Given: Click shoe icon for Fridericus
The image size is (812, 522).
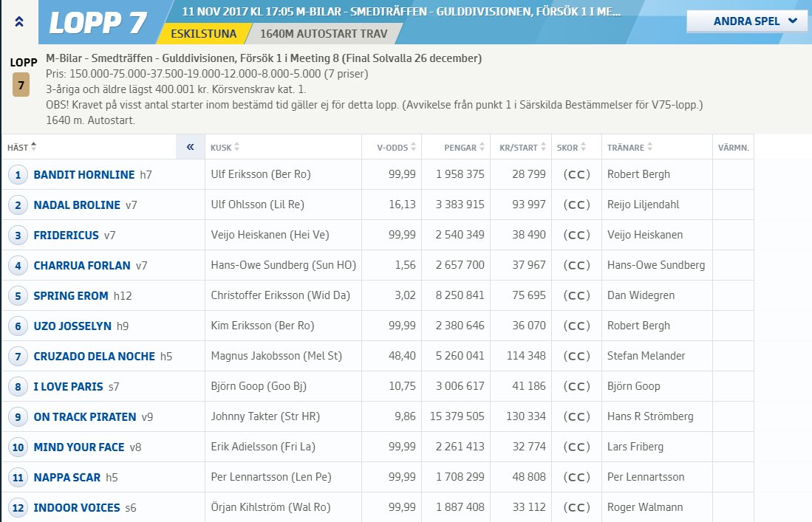Looking at the screenshot, I should (x=576, y=236).
